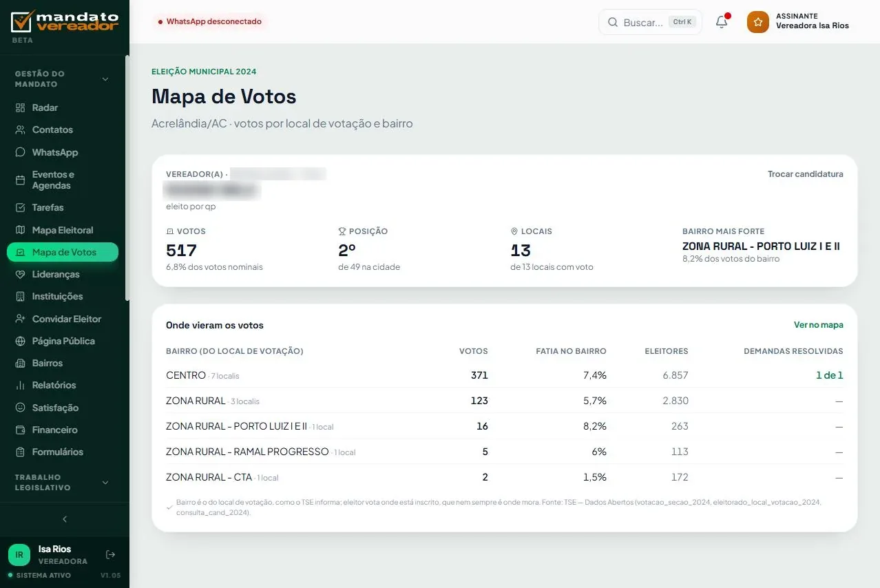Click the 123 votes cell
This screenshot has width=880, height=588.
tap(479, 401)
